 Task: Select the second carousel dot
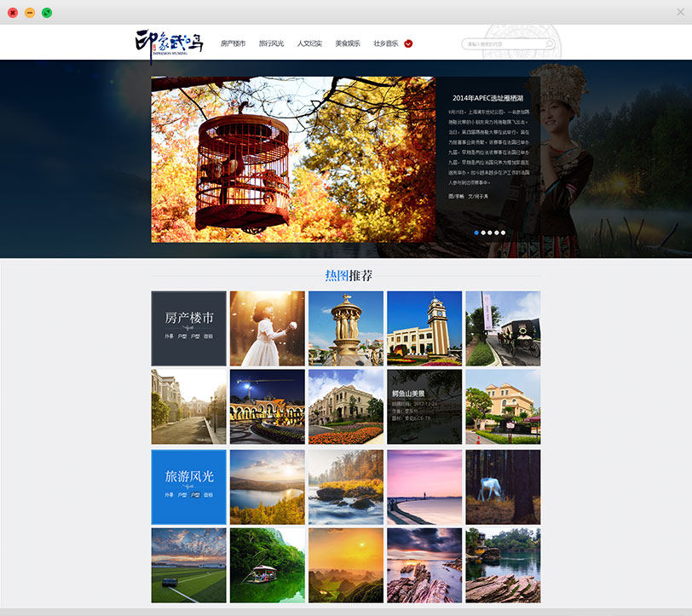pyautogui.click(x=483, y=233)
